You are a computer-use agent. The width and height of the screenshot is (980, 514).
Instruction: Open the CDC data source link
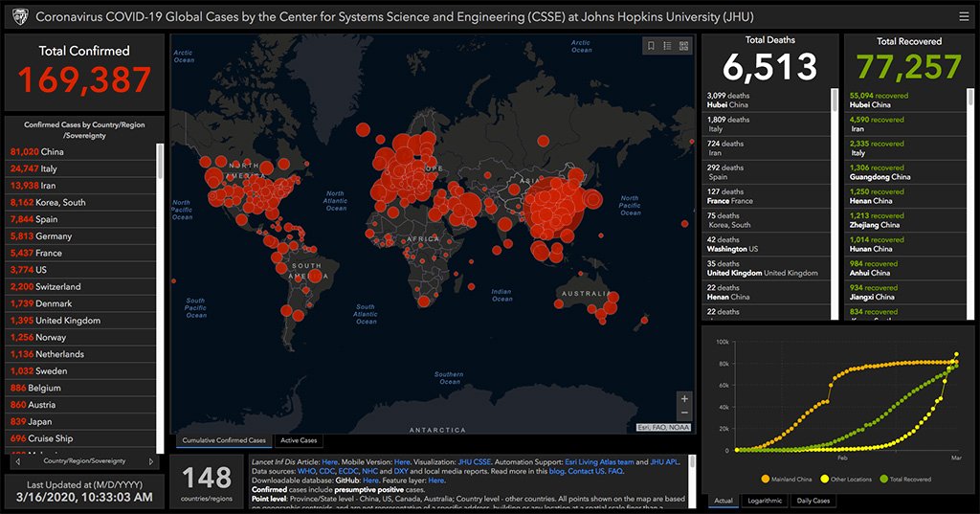click(x=327, y=472)
